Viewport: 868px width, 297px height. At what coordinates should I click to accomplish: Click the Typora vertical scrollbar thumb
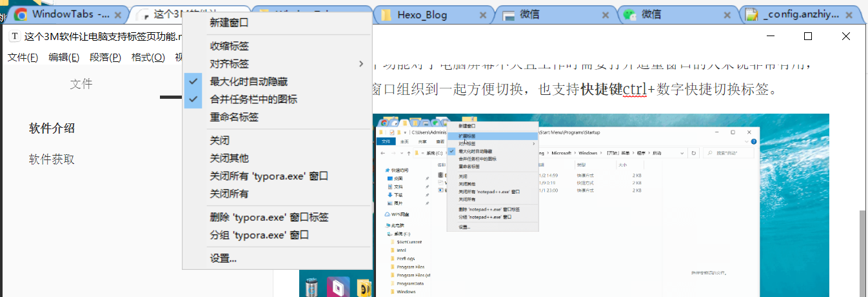tap(862, 254)
